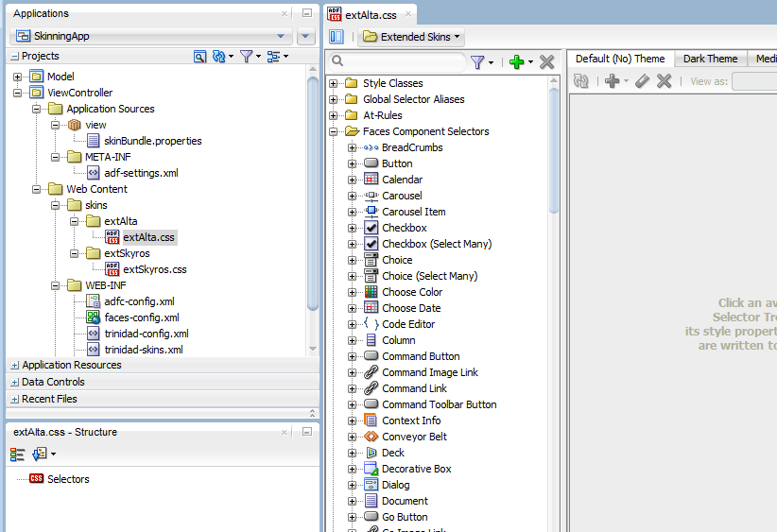
Task: Click the refresh projects icon
Action: click(219, 57)
